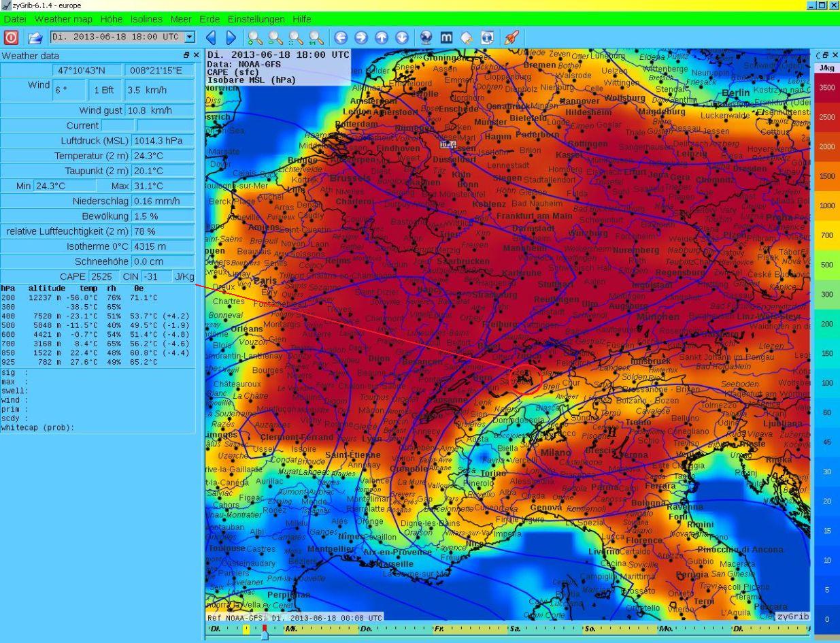Open a GRIB file with folder icon
This screenshot has width=840, height=643.
tap(35, 37)
